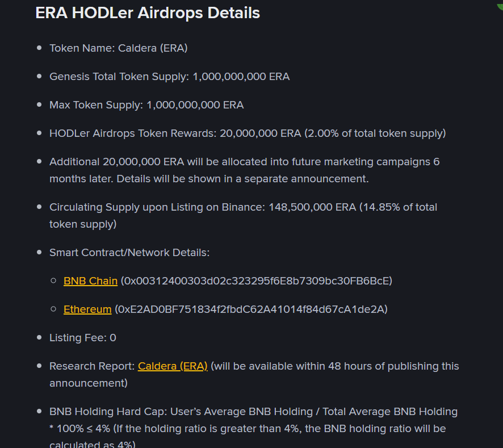Click the Research Report label text
The image size is (503, 448).
pyautogui.click(x=92, y=366)
